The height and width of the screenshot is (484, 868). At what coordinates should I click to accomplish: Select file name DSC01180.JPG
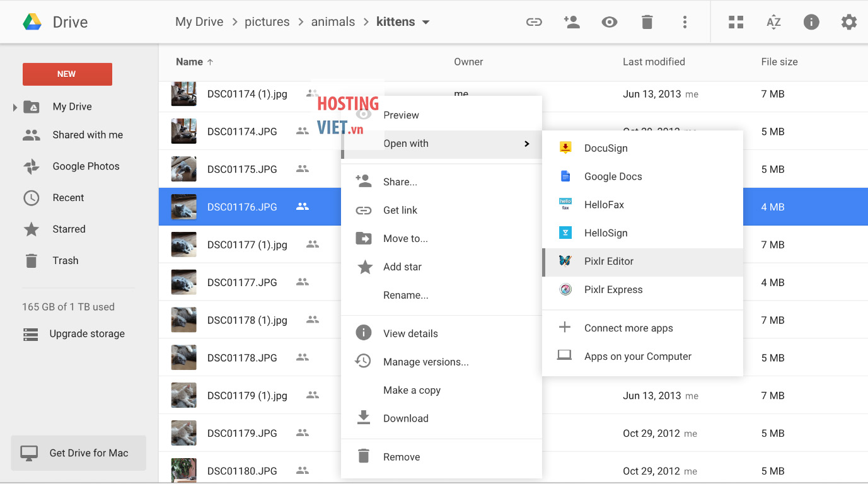pyautogui.click(x=242, y=471)
